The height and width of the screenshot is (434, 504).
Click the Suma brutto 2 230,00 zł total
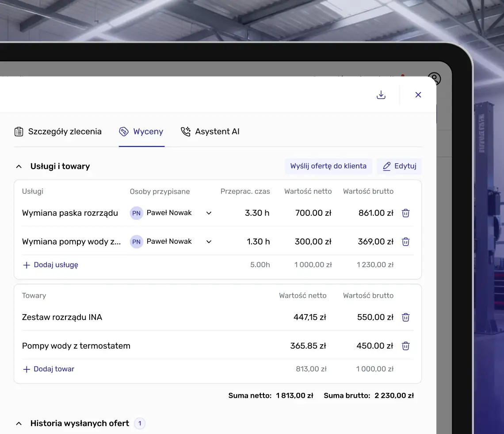coord(369,396)
